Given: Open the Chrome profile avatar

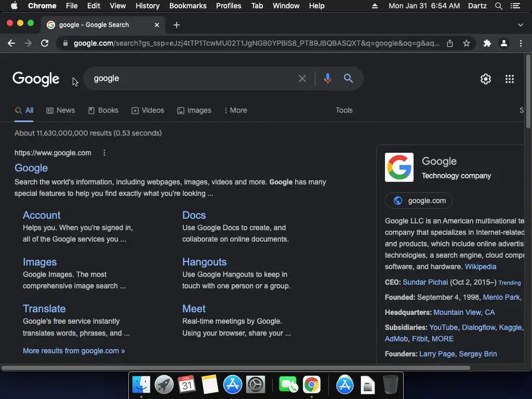Looking at the screenshot, I should (504, 43).
